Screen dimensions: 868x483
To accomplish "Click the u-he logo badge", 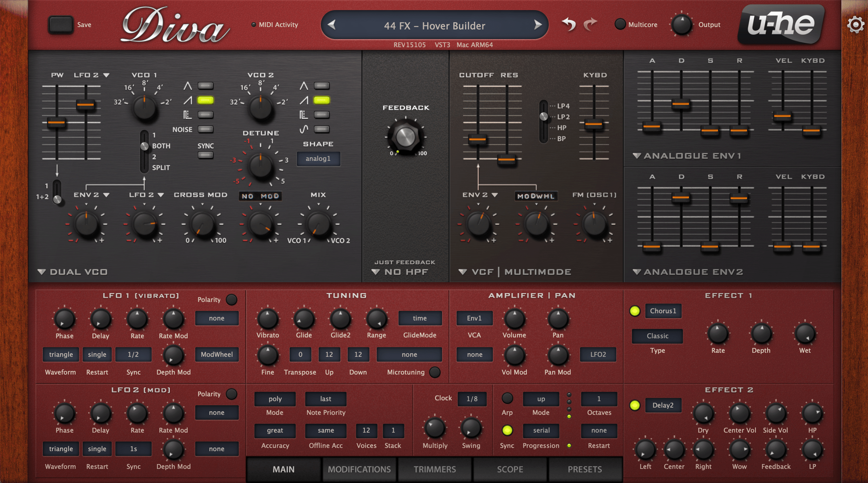I will point(781,24).
